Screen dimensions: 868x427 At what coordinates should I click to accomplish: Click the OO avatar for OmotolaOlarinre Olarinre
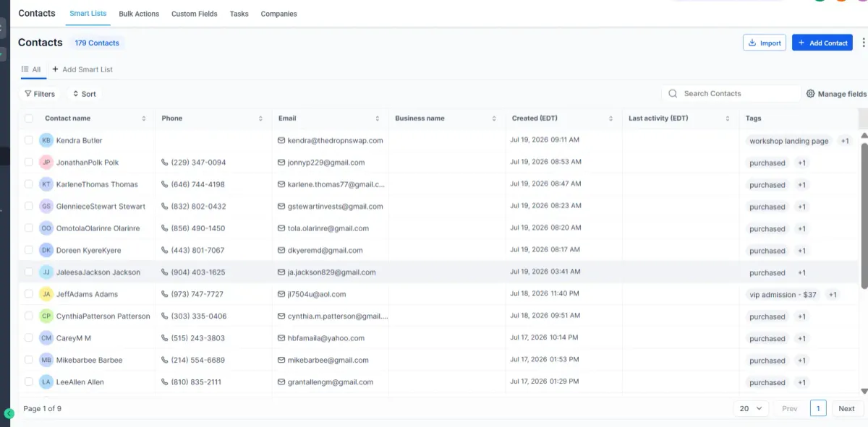tap(46, 228)
